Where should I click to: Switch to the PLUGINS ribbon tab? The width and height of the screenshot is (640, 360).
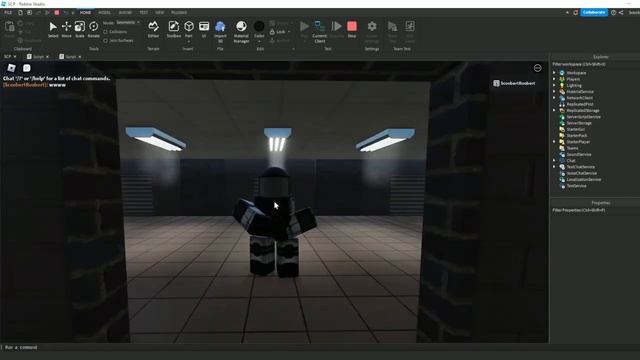(x=179, y=13)
